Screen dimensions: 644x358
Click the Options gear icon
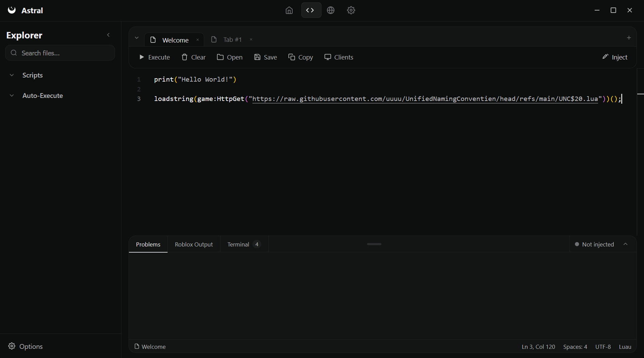click(x=12, y=346)
